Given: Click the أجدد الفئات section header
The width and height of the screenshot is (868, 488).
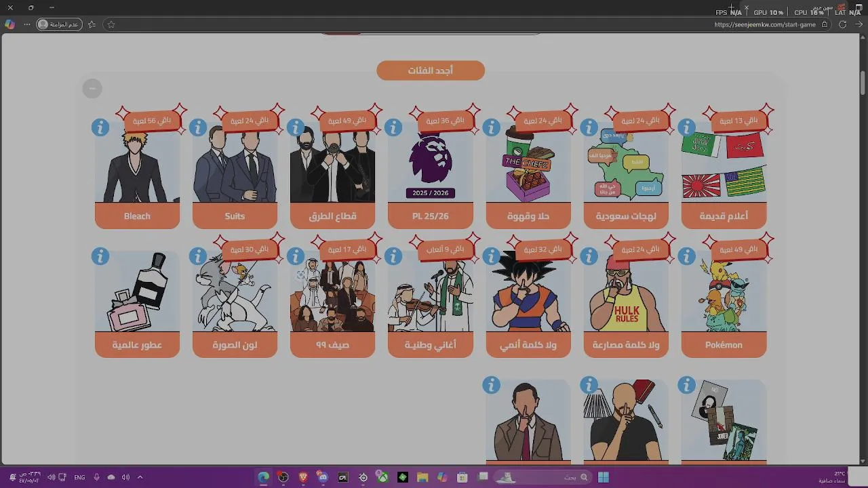Looking at the screenshot, I should [x=431, y=70].
